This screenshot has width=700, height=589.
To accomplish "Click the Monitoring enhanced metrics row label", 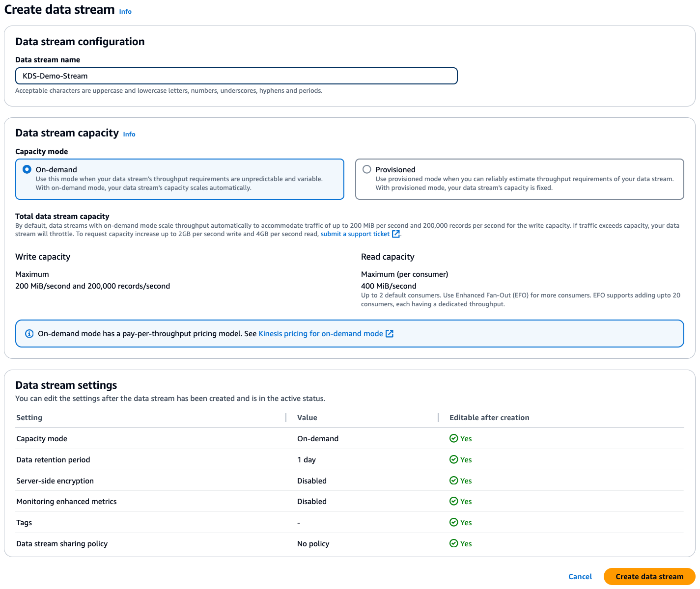I will click(66, 502).
